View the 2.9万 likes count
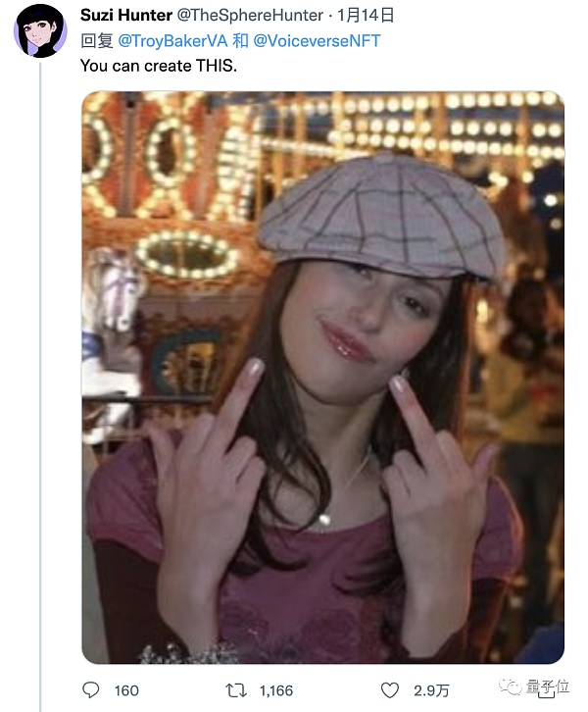Image resolution: width=588 pixels, height=712 pixels. [x=431, y=690]
